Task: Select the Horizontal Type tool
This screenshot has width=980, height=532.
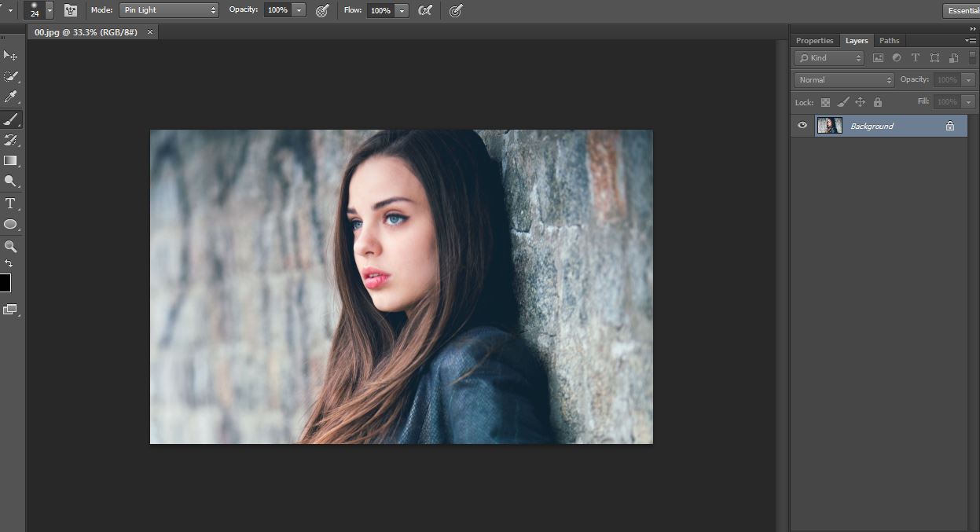Action: coord(10,204)
